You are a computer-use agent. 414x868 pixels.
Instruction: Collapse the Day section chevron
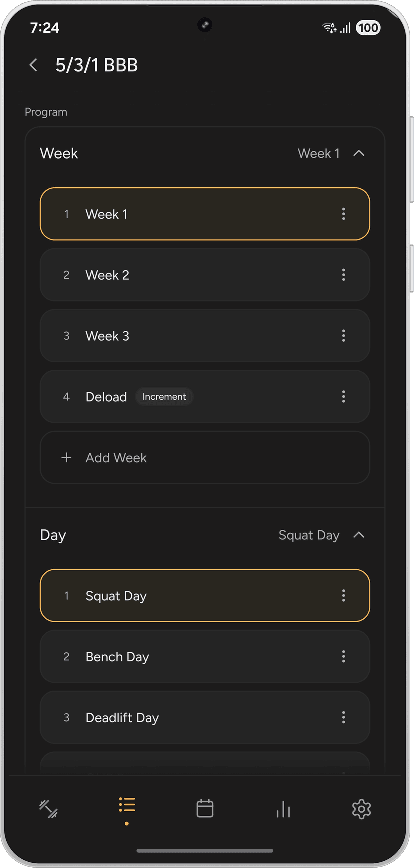(x=359, y=535)
